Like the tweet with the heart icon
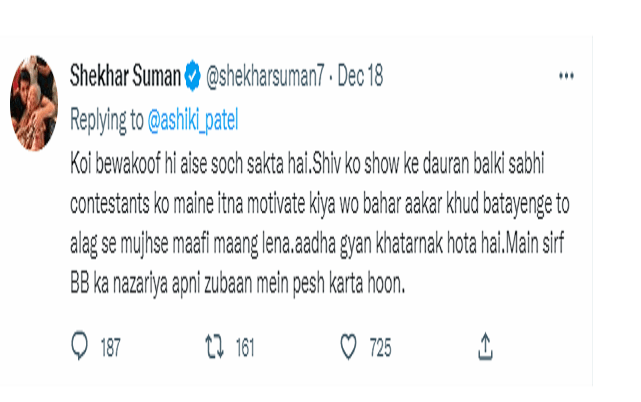The width and height of the screenshot is (641, 402). (349, 347)
